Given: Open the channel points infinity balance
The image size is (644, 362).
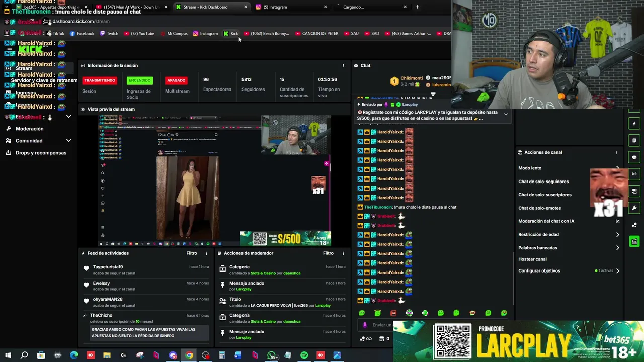Looking at the screenshot, I should [366, 339].
